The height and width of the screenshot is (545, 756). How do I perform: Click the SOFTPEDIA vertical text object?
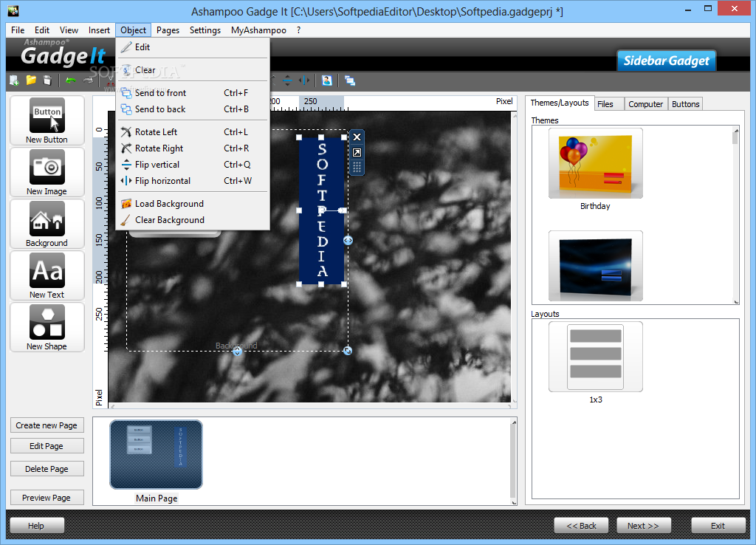321,210
